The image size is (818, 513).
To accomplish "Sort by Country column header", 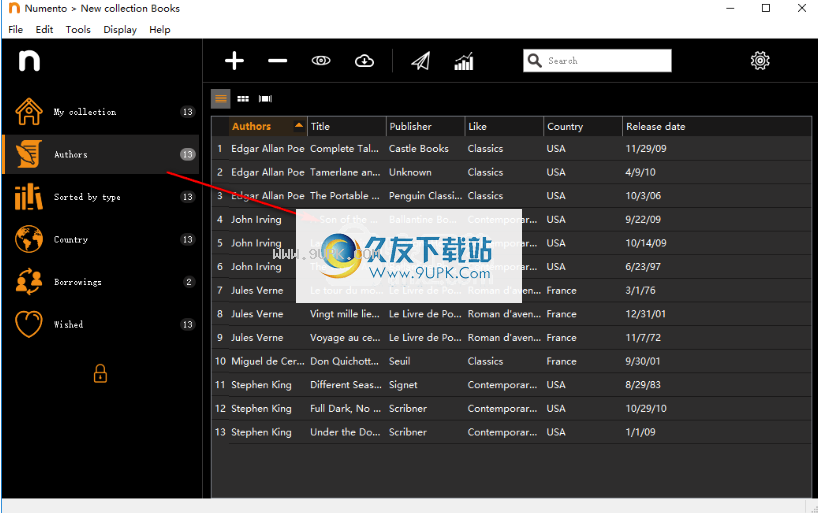I will (583, 126).
